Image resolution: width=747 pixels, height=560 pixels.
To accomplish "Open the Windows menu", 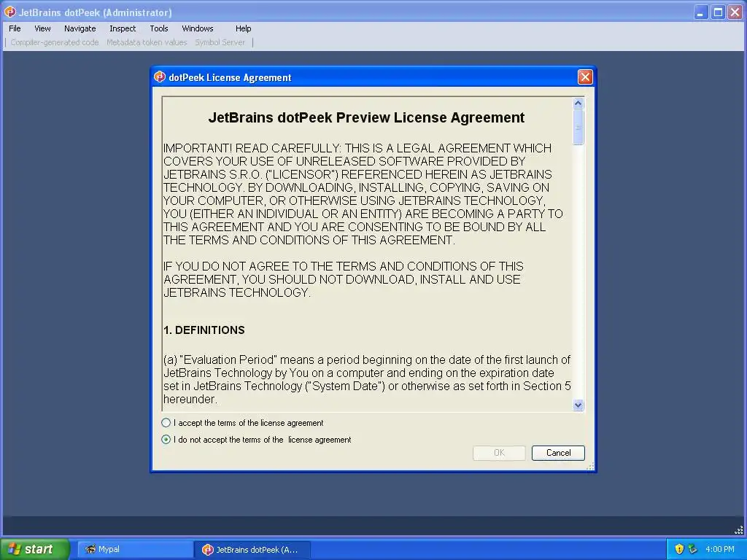I will pyautogui.click(x=197, y=28).
